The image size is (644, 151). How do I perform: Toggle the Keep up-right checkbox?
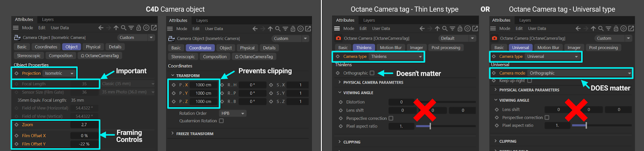point(530,81)
